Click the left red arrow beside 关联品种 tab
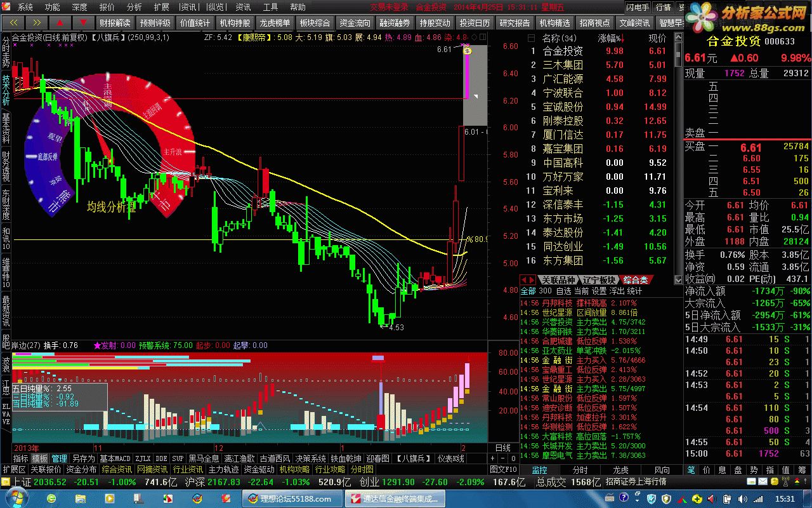Image resolution: width=812 pixels, height=508 pixels. point(524,280)
